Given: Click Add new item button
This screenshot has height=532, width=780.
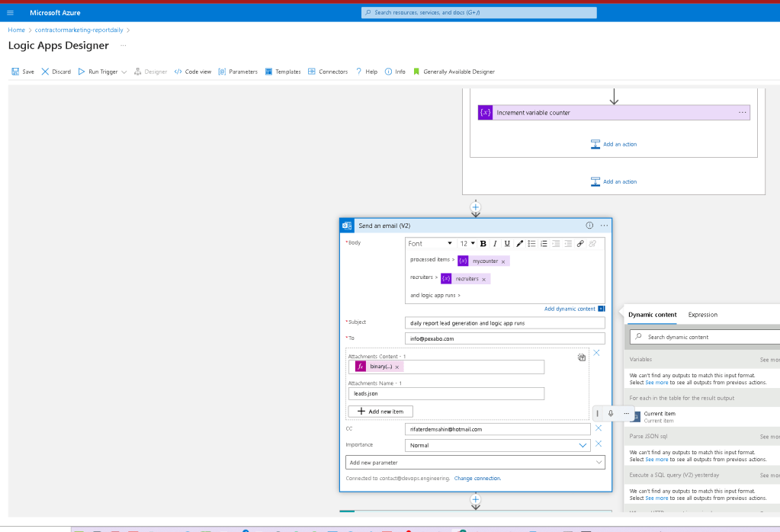Looking at the screenshot, I should tap(380, 411).
